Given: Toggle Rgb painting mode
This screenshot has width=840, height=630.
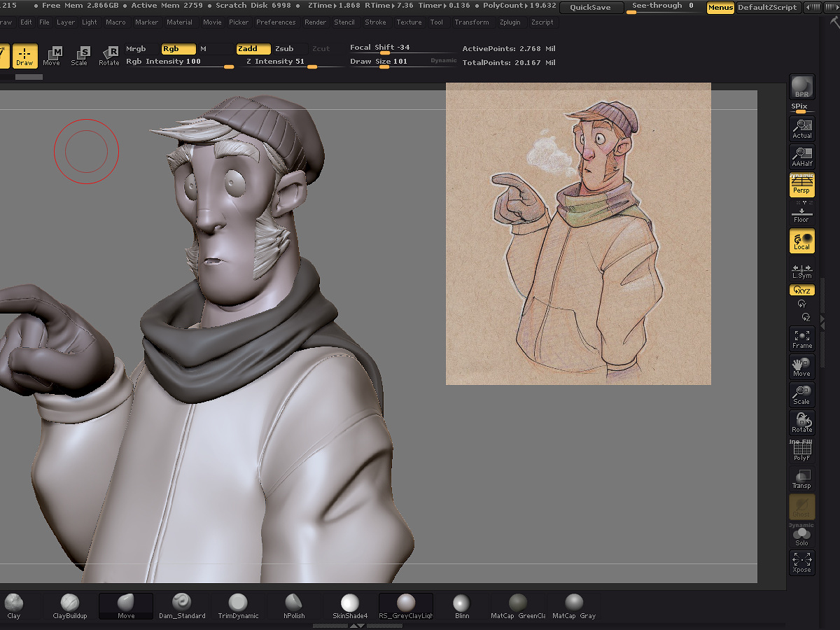Looking at the screenshot, I should click(178, 49).
